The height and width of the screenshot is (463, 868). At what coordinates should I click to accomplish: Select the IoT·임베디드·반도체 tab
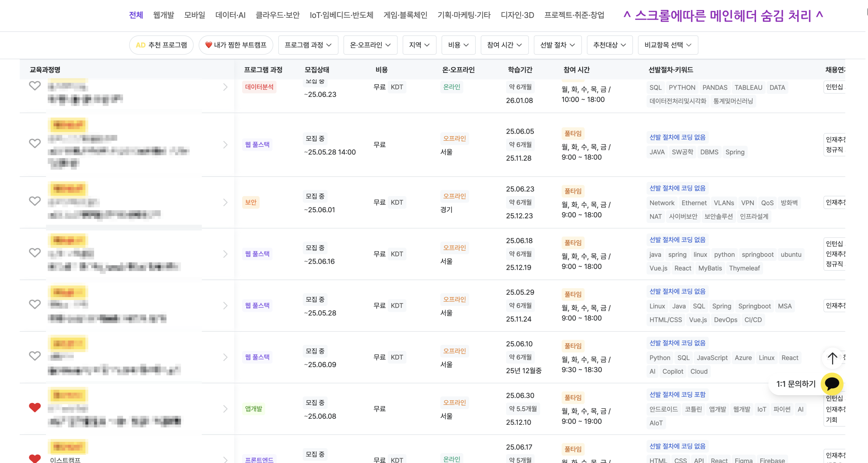[341, 15]
